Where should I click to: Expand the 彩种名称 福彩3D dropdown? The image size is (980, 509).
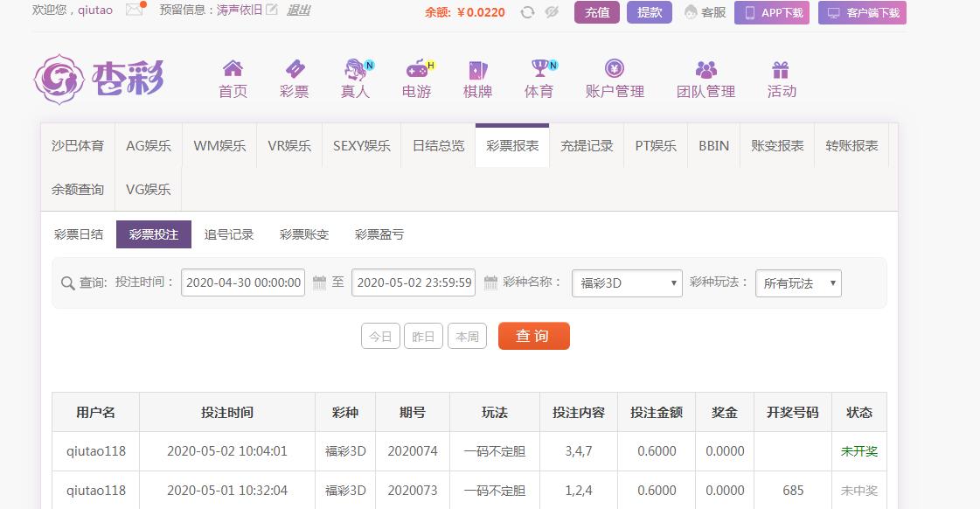pos(627,282)
